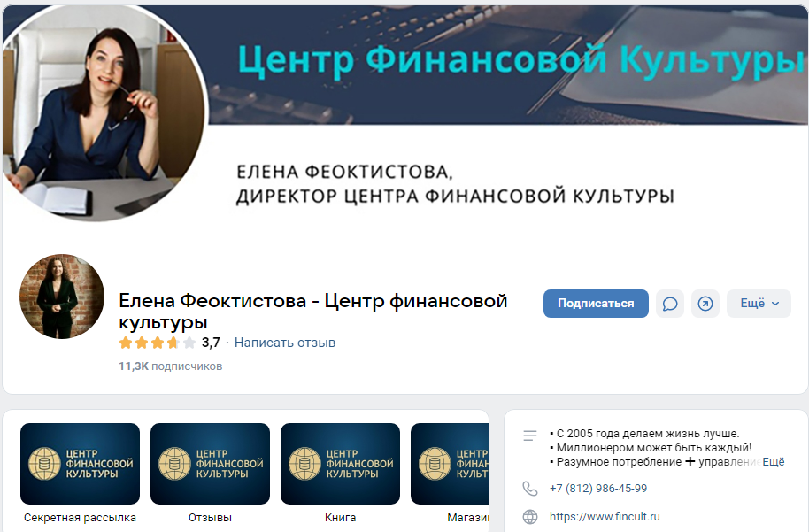Viewport: 809px width, 532px height.
Task: Click the phone number +7 (812) 986-45-99
Action: point(598,488)
